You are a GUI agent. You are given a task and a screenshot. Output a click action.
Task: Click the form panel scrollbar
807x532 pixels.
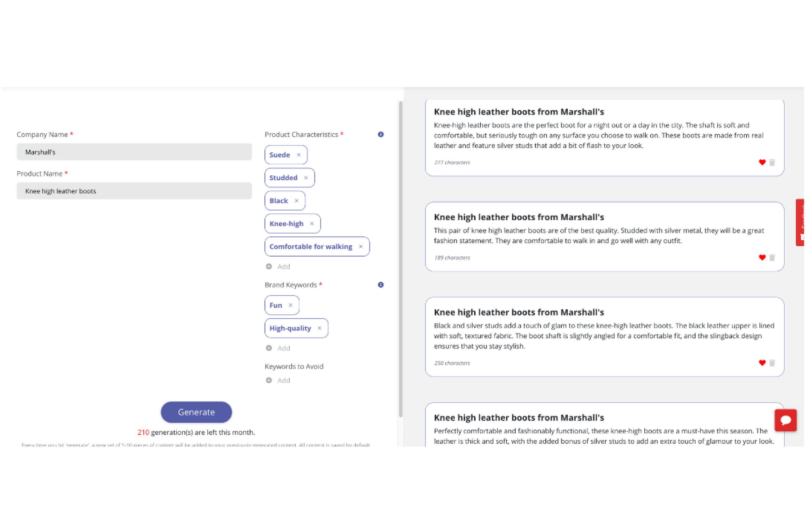point(401,259)
